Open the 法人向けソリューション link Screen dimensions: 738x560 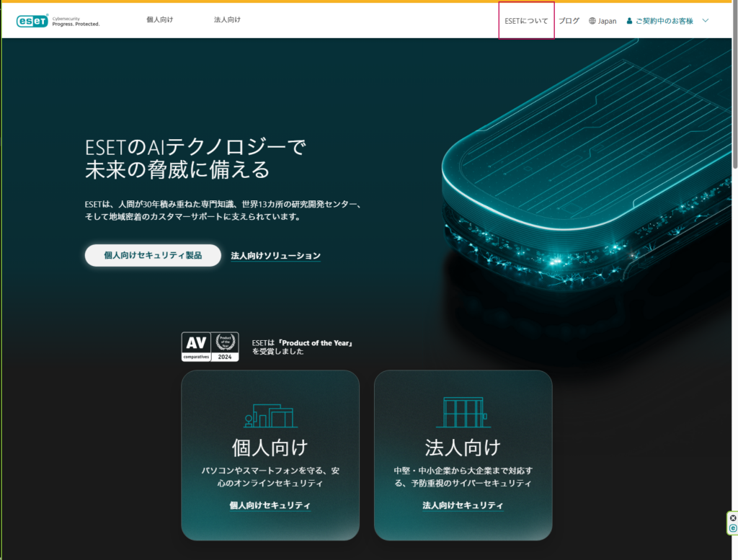tap(276, 256)
